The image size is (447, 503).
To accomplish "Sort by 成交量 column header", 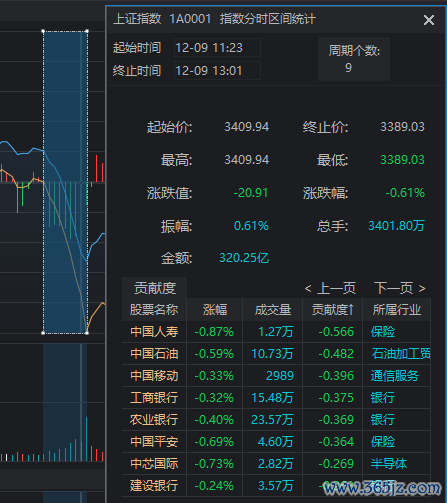I will (273, 310).
